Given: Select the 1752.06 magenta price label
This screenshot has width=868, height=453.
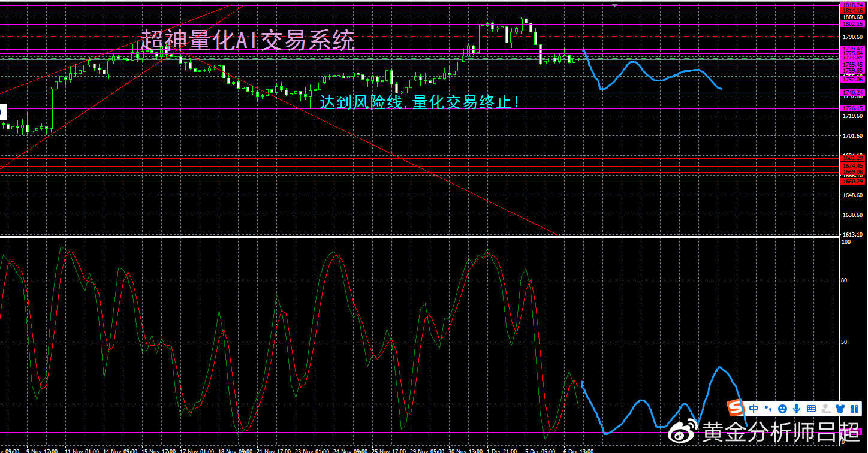Looking at the screenshot, I should tap(852, 79).
